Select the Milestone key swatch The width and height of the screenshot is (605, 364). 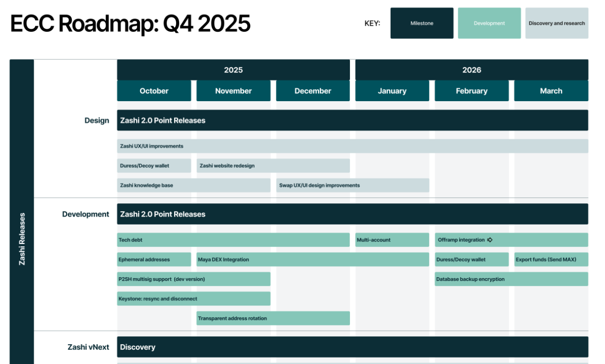[x=422, y=23]
